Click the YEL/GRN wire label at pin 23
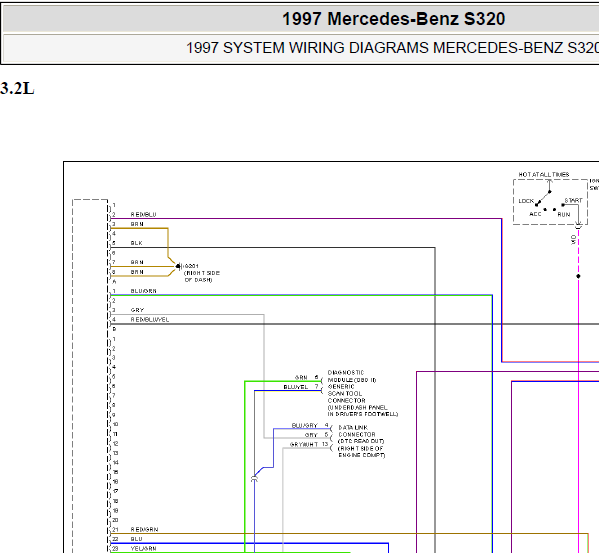 click(x=144, y=549)
